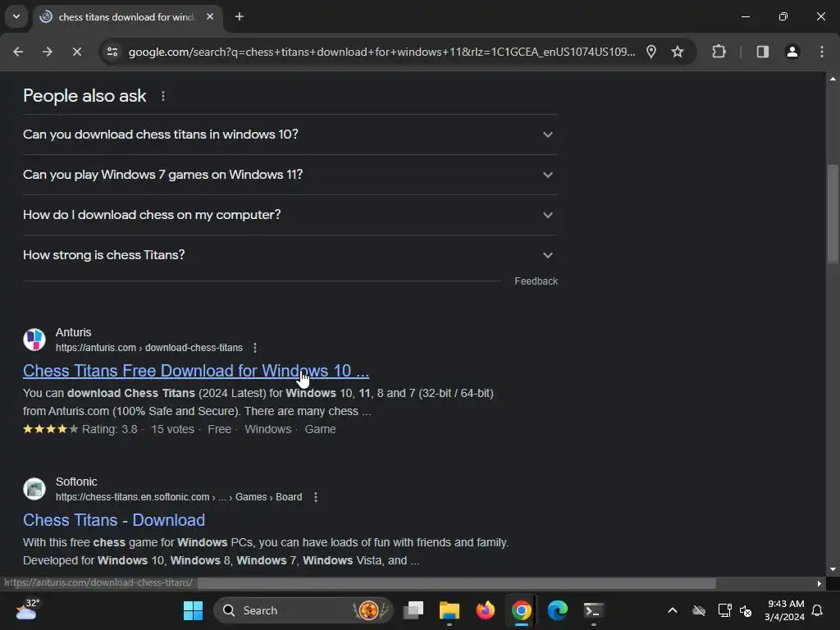Open Chess Titans - Download Softonic link
Screen dimensions: 840x630
pyautogui.click(x=113, y=520)
